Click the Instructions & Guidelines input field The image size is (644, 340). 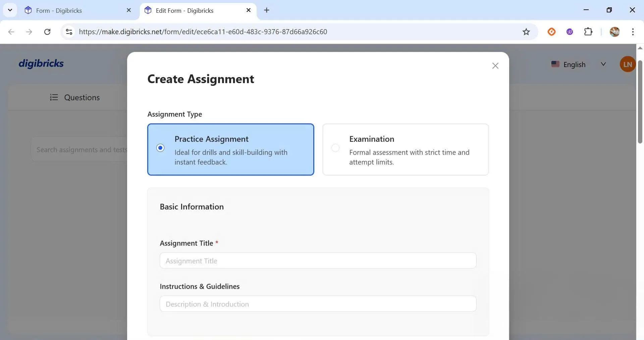(x=318, y=304)
